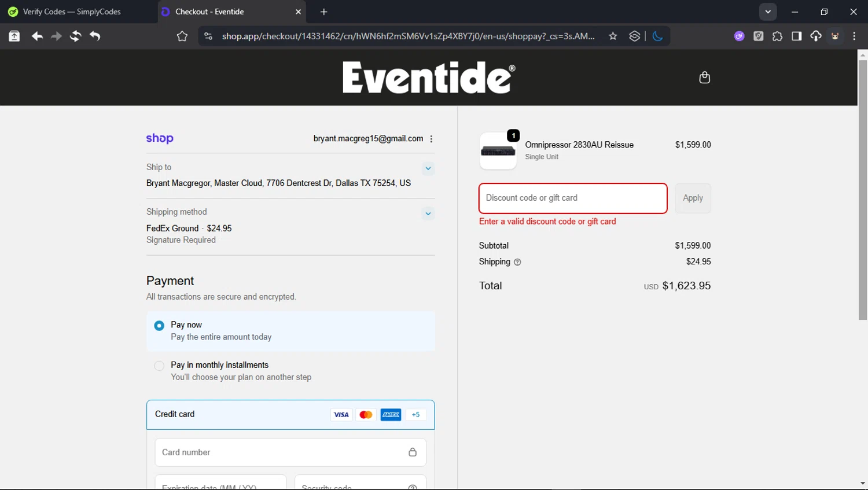This screenshot has height=490, width=868.
Task: Click the Omnipressor product thumbnail
Action: (x=498, y=151)
